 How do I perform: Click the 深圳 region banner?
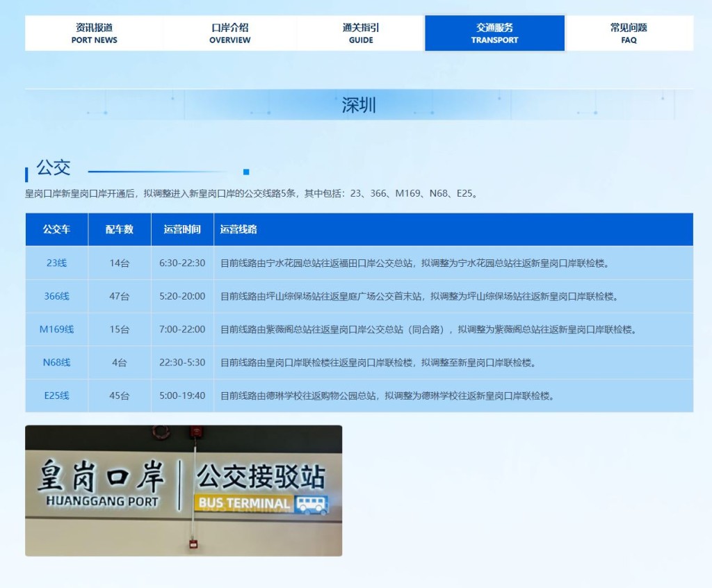click(359, 105)
